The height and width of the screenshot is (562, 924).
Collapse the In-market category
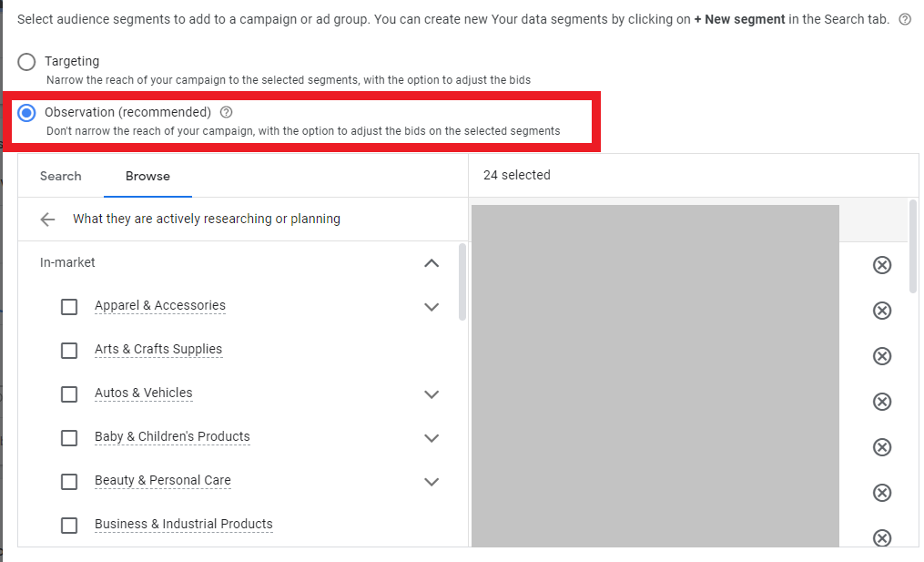432,263
